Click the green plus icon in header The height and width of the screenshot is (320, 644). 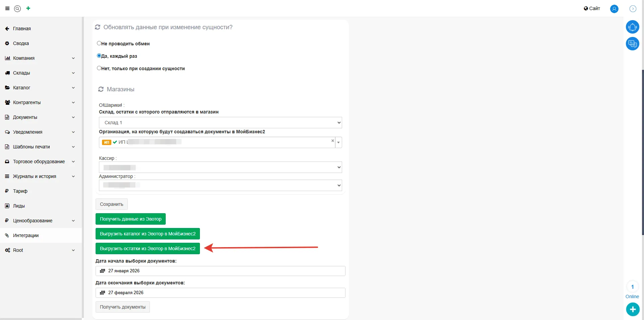point(28,8)
